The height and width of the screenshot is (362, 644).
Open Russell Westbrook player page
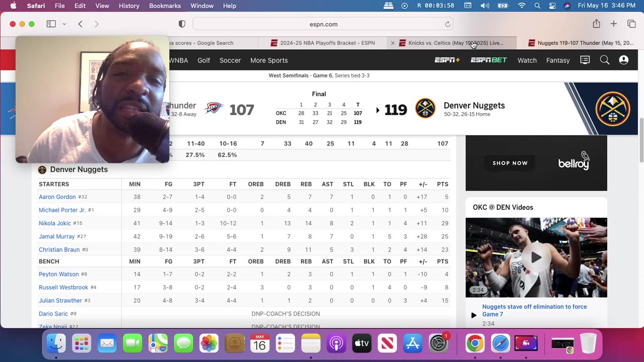pyautogui.click(x=63, y=287)
